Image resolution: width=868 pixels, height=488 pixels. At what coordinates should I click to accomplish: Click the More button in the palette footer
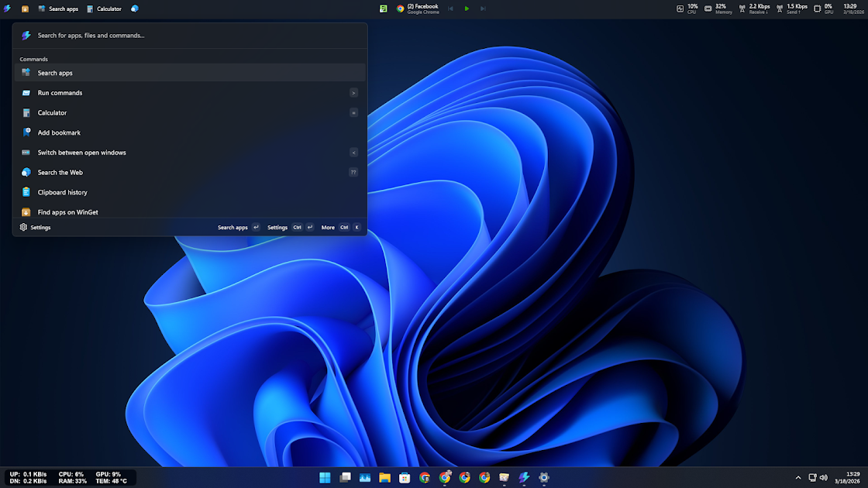pos(328,227)
